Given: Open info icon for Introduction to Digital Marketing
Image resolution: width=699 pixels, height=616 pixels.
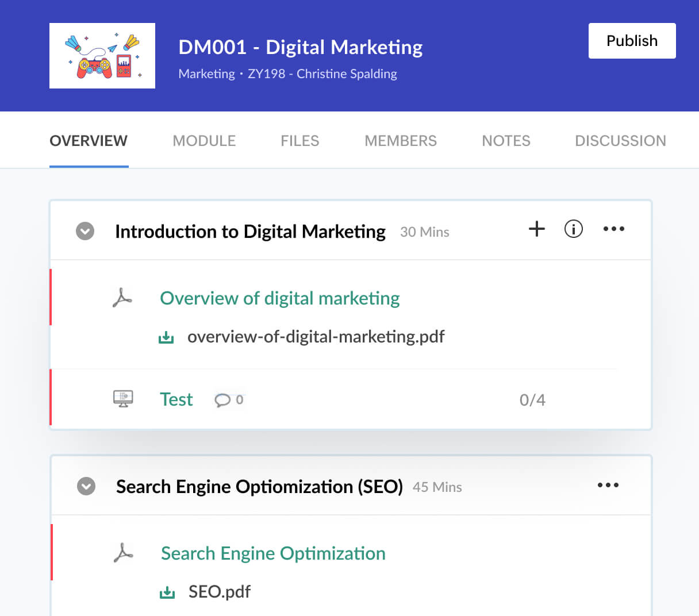Looking at the screenshot, I should click(x=573, y=229).
